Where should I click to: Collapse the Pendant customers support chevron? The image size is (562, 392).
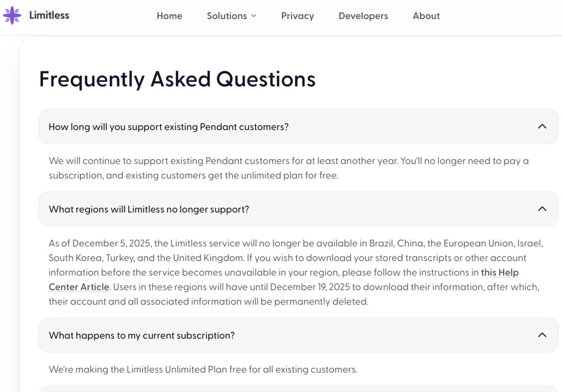542,126
